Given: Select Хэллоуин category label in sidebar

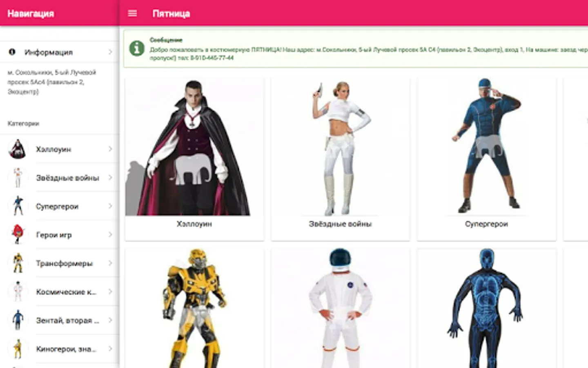Looking at the screenshot, I should 53,149.
